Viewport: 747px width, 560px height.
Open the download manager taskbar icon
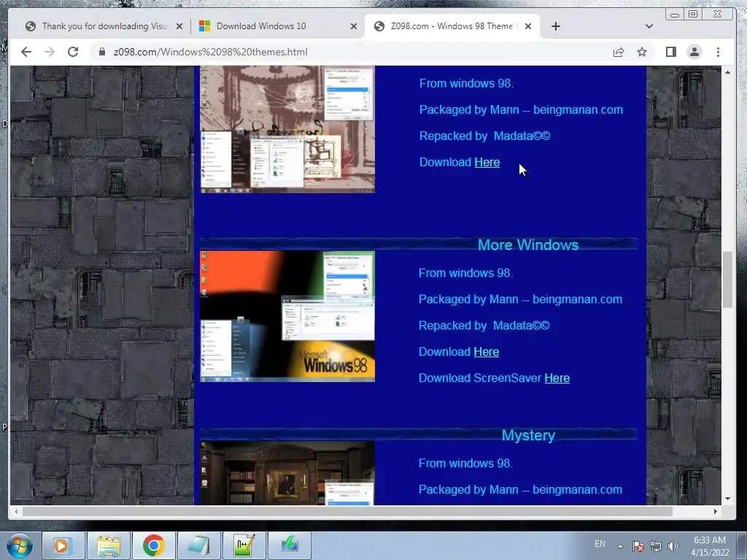289,545
